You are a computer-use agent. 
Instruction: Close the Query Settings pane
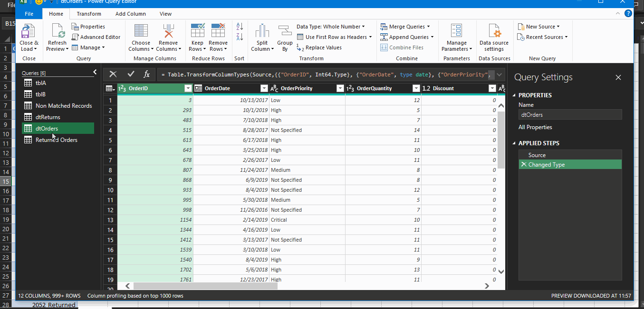618,77
